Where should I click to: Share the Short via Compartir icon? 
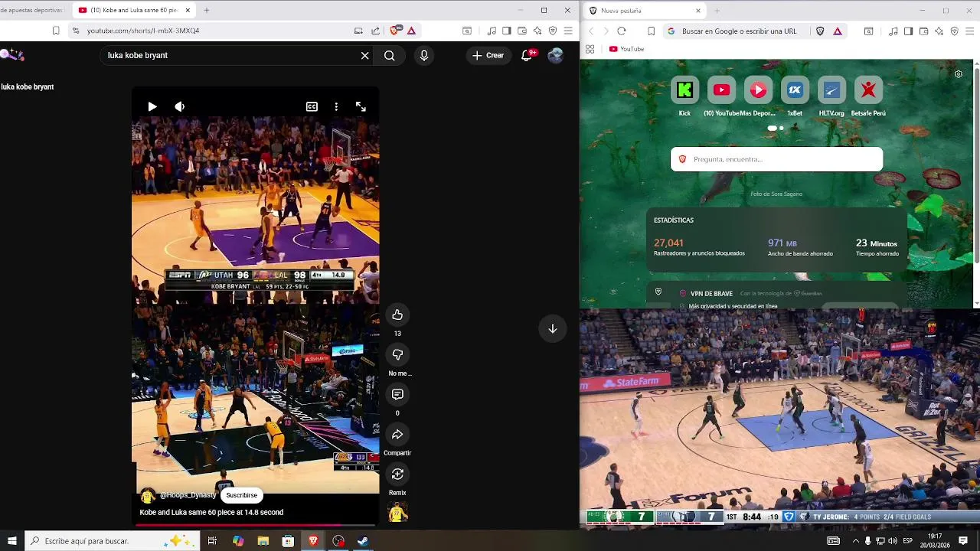397,435
